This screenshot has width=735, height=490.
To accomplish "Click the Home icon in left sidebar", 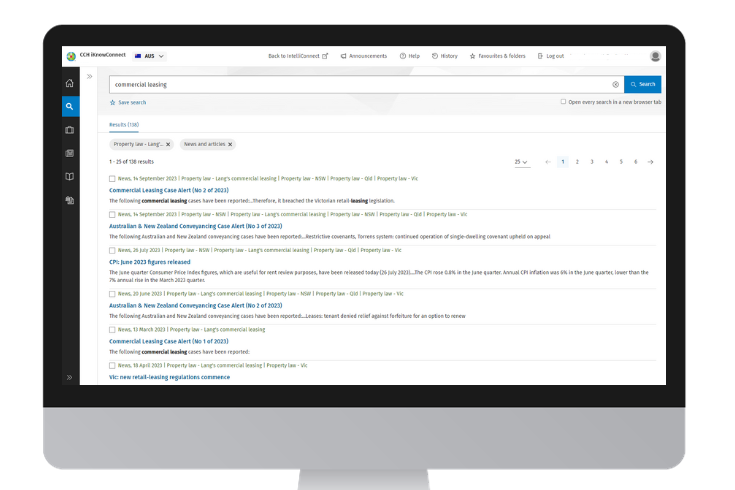I will [x=70, y=83].
